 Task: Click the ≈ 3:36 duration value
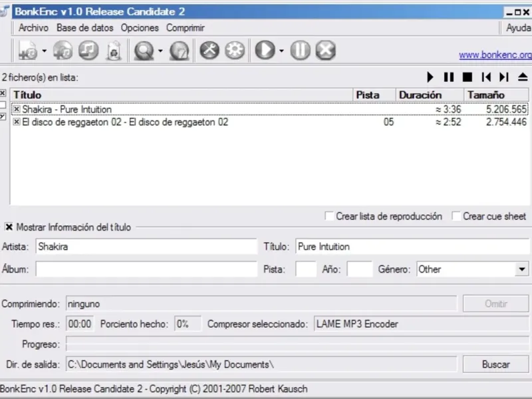click(448, 109)
